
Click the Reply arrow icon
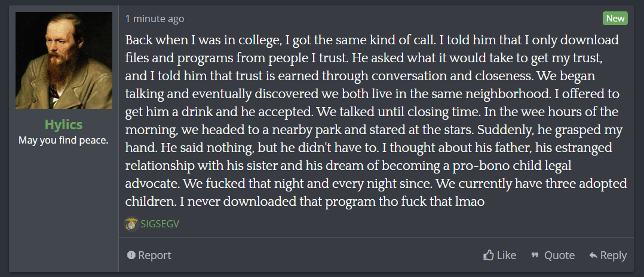(x=593, y=255)
